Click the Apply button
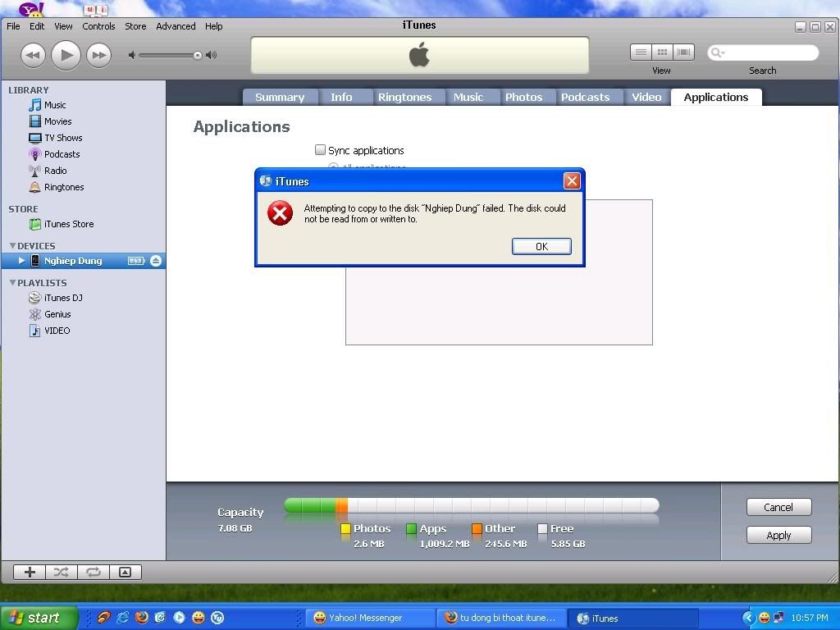 (778, 535)
